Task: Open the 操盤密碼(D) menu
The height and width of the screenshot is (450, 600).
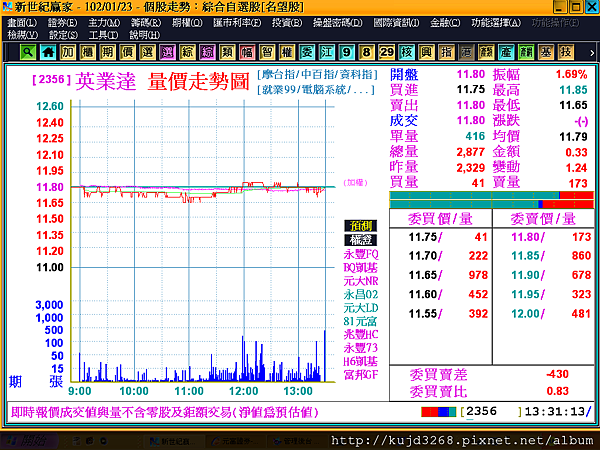Action: 338,23
